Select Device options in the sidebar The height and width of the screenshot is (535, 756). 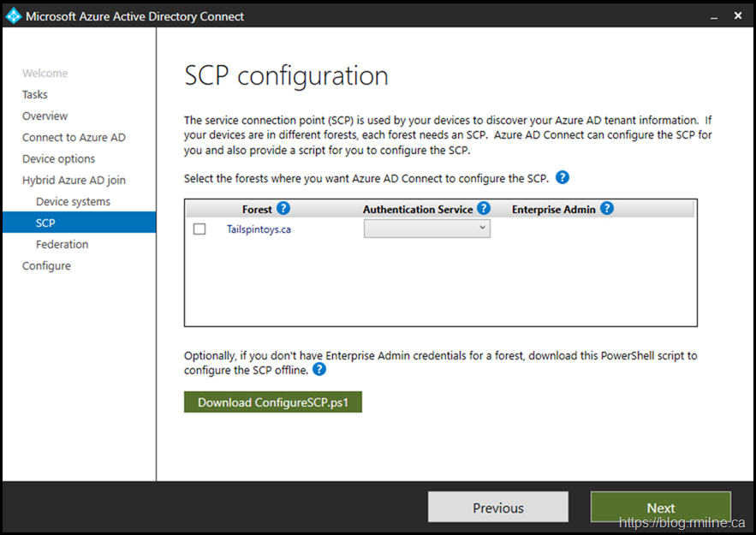click(x=59, y=159)
